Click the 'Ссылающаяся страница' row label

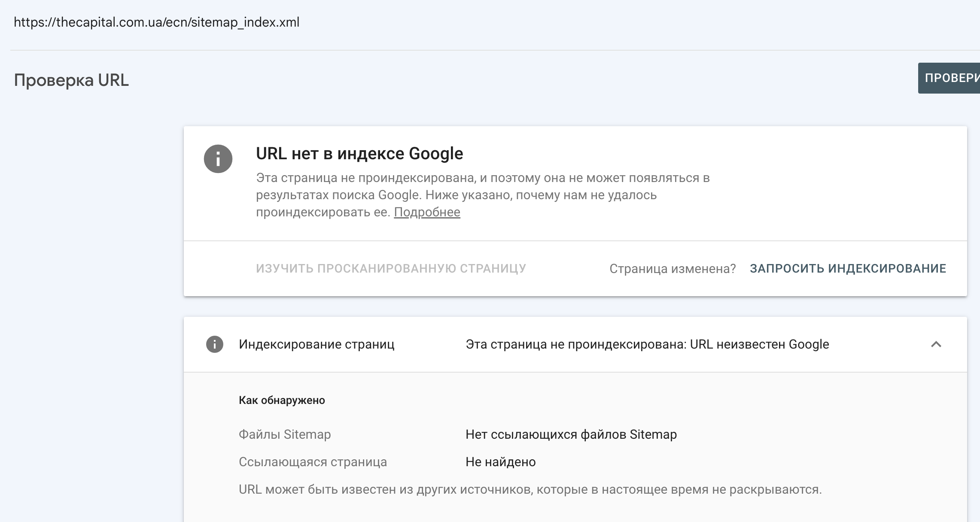point(313,462)
